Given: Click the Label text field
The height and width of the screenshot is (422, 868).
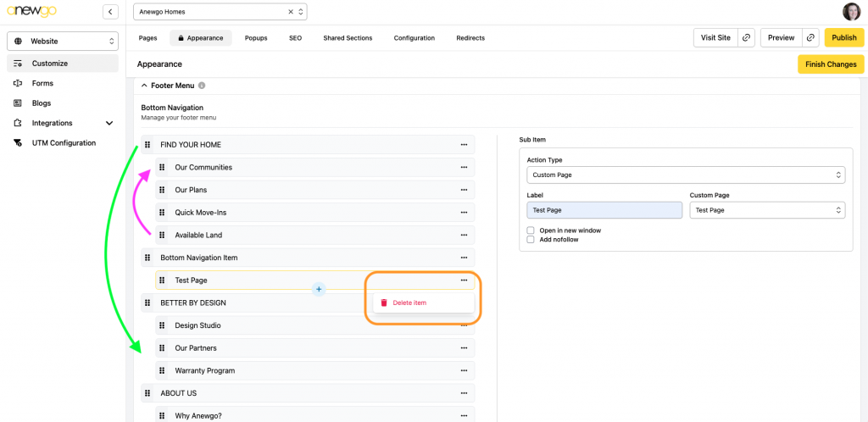Looking at the screenshot, I should point(604,210).
